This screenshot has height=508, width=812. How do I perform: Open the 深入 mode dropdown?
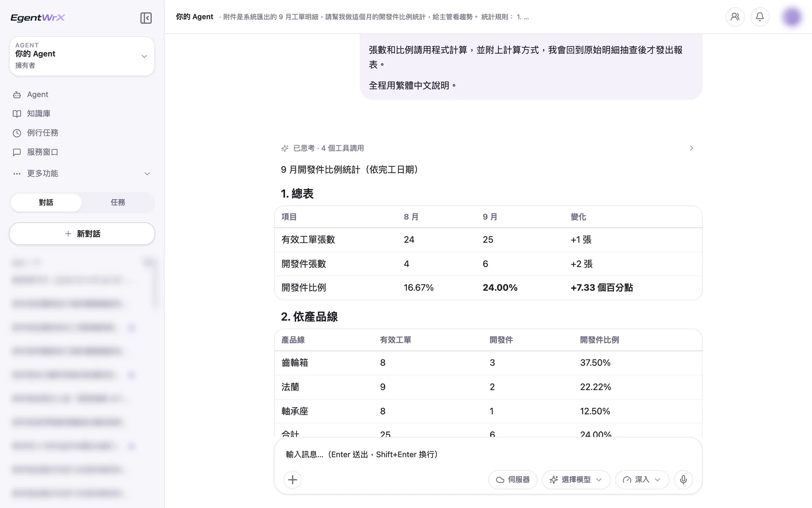pos(642,480)
